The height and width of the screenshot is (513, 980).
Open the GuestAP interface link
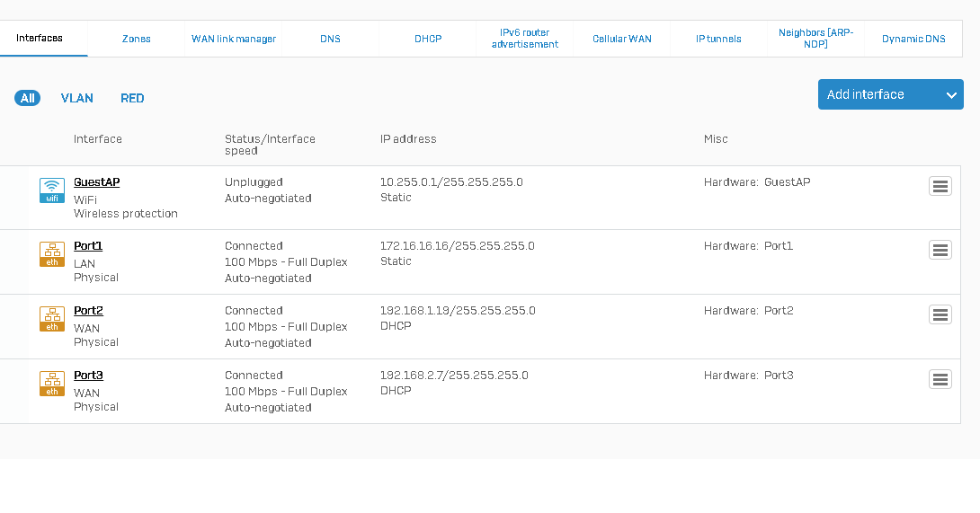97,181
